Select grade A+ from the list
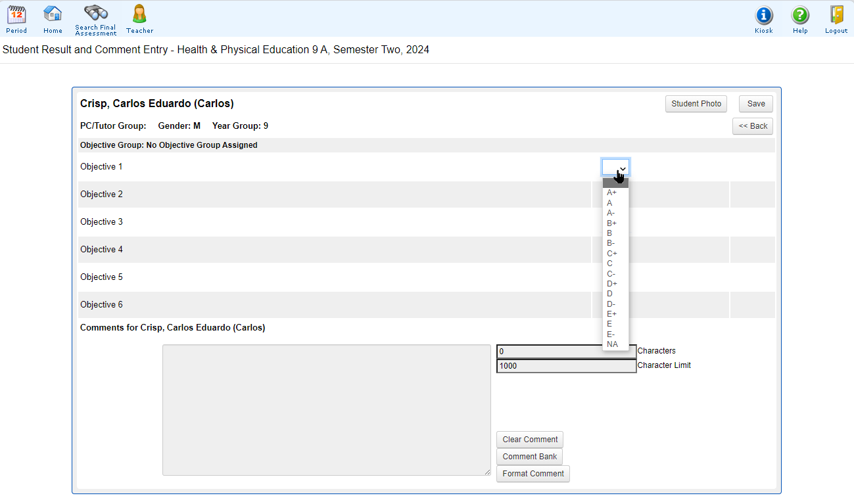Screen dimensions: 854x504 pos(612,193)
